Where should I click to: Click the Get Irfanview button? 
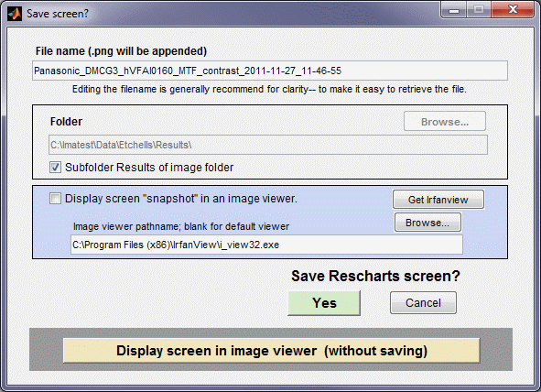pos(438,200)
